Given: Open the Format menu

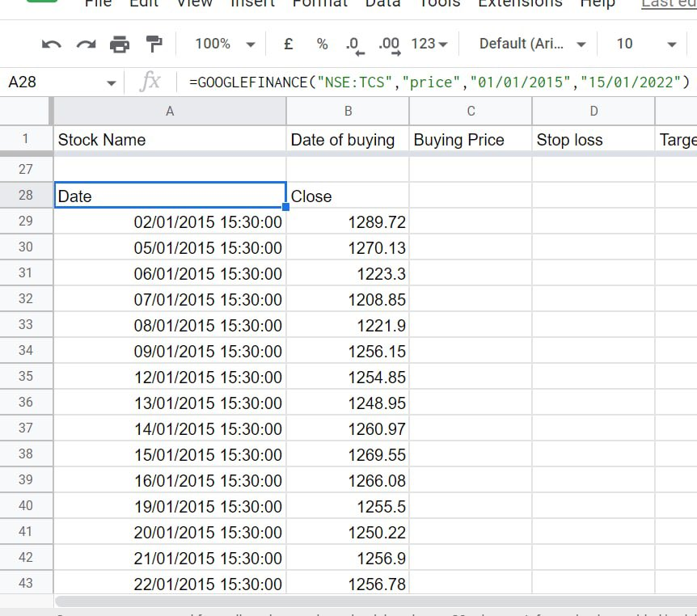Looking at the screenshot, I should tap(319, 4).
